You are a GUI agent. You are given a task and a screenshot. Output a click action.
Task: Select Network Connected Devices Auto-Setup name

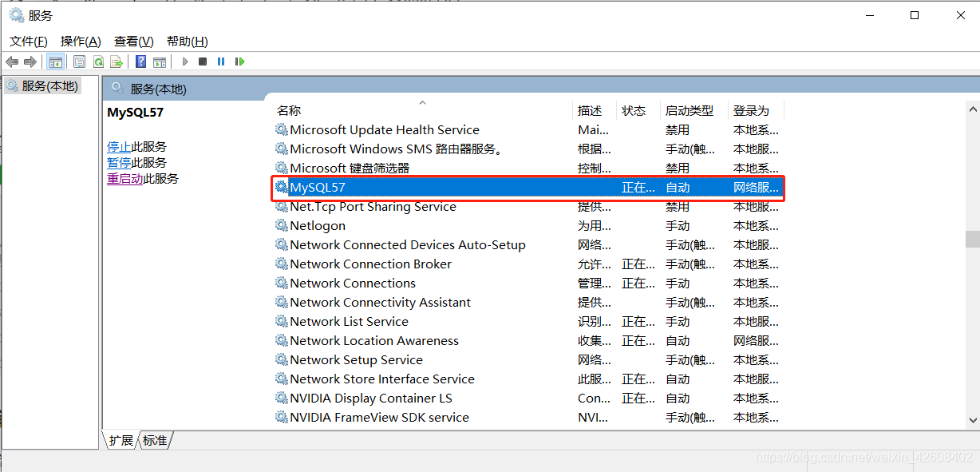408,244
